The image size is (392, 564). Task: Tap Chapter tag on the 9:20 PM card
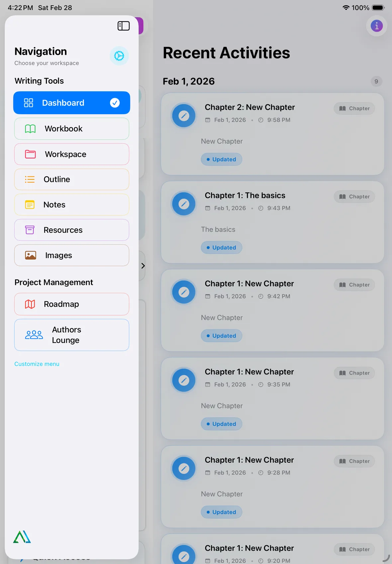[354, 549]
